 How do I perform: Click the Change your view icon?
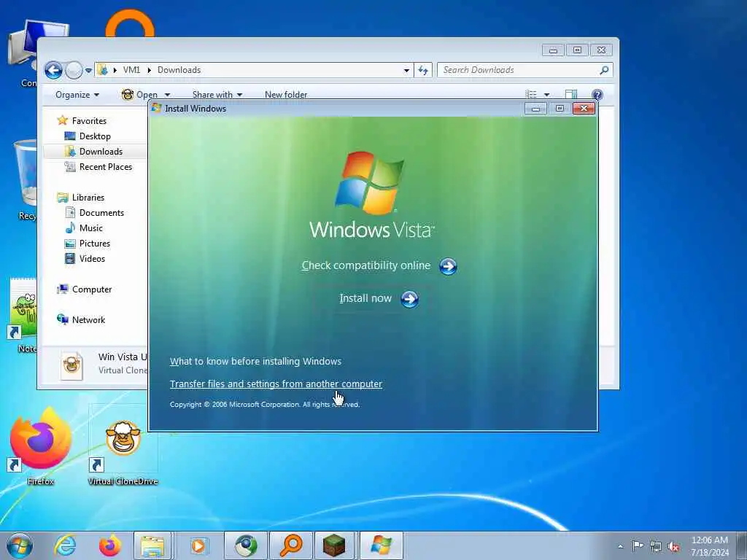pyautogui.click(x=531, y=95)
